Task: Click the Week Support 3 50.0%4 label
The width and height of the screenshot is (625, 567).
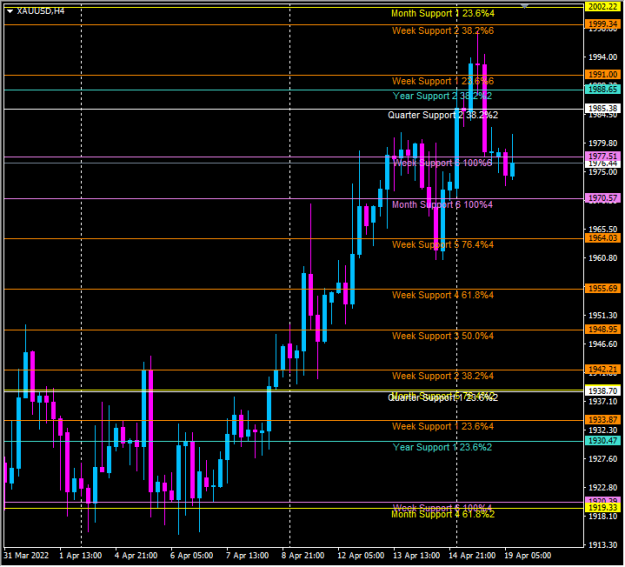Action: tap(443, 336)
